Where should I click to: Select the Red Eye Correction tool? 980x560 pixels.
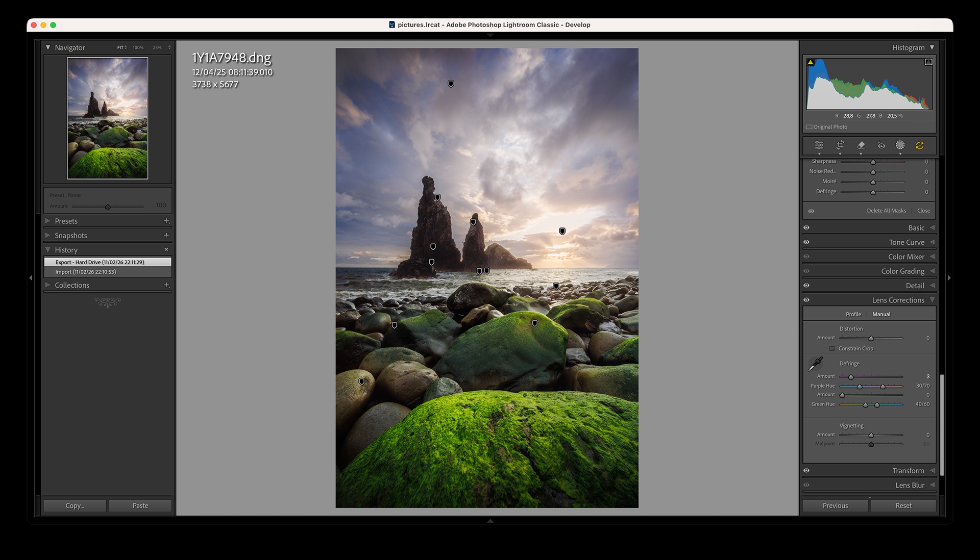[x=881, y=145]
